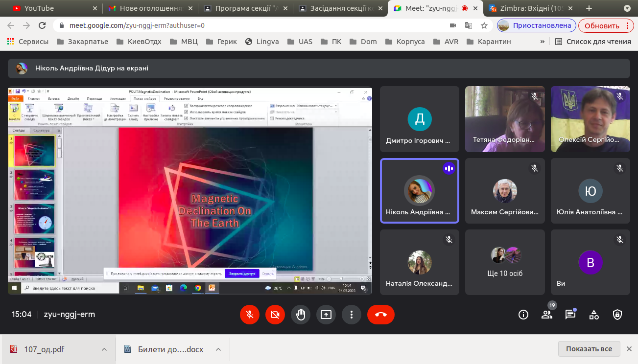The height and width of the screenshot is (364, 638).
Task: Click Показать все downloads button
Action: 589,349
